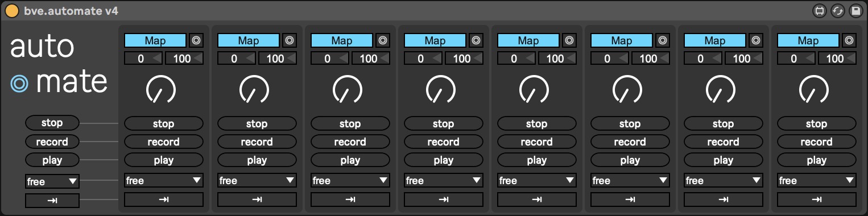The height and width of the screenshot is (216, 868).
Task: Click the target icon beside fourth Map button
Action: pyautogui.click(x=476, y=40)
